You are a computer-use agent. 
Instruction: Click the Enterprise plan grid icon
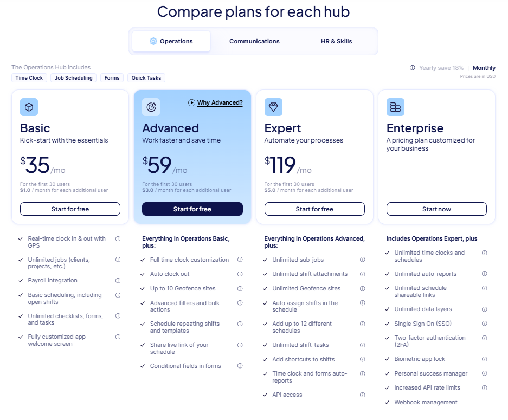[395, 107]
